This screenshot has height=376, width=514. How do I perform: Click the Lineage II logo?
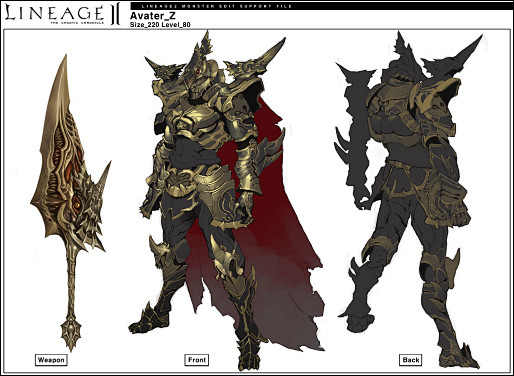point(63,14)
